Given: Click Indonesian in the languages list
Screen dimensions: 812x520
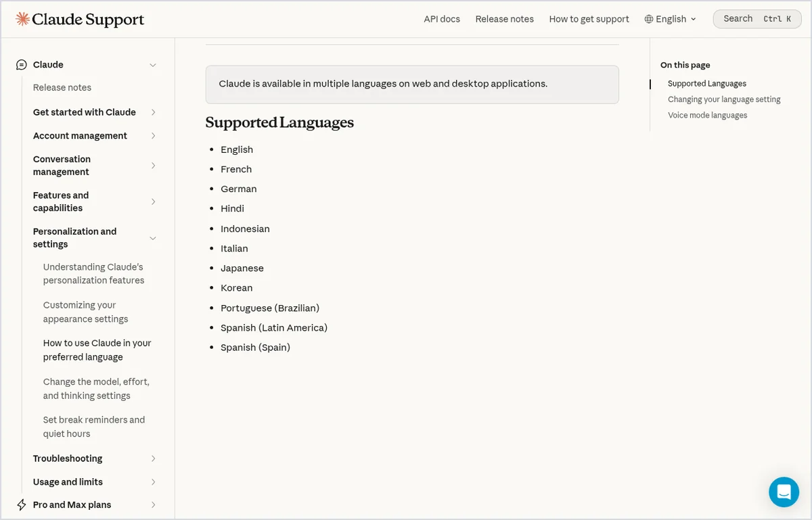Looking at the screenshot, I should (245, 229).
